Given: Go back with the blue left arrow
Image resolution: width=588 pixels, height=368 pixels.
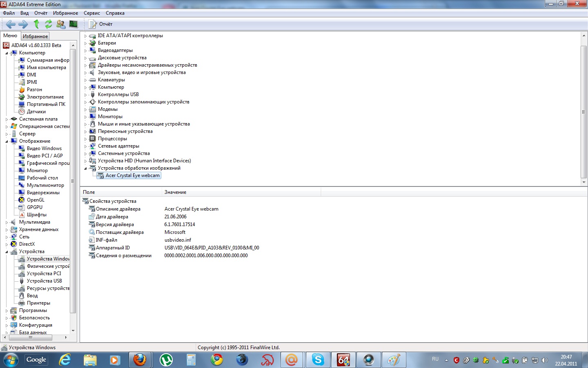Looking at the screenshot, I should click(x=11, y=24).
